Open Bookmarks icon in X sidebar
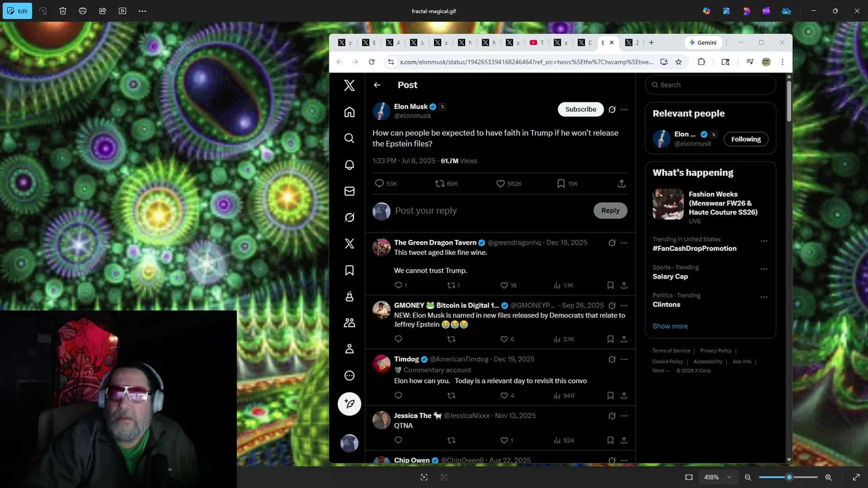 click(349, 270)
